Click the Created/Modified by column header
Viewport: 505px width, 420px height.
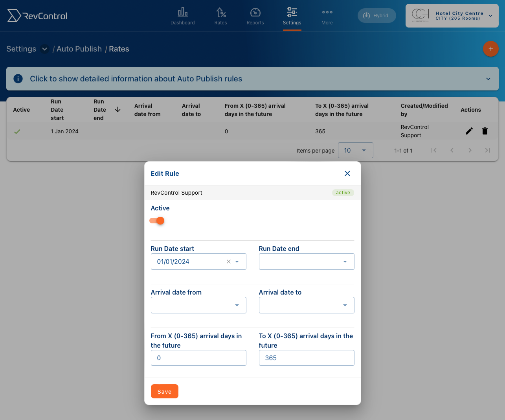point(424,110)
